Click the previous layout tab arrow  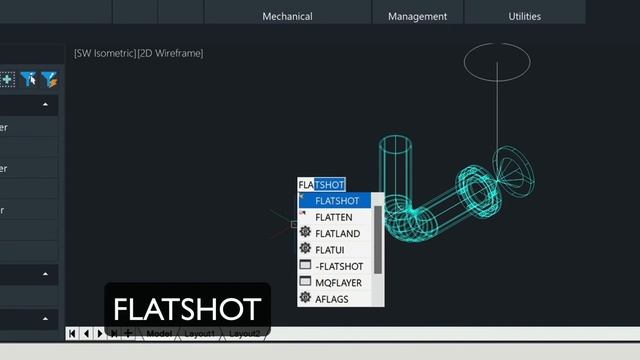tap(86, 333)
